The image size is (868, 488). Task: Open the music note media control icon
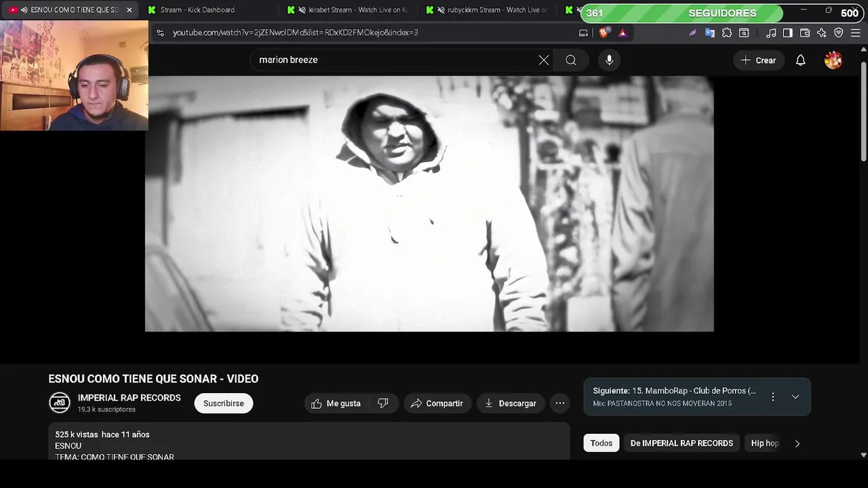click(771, 33)
